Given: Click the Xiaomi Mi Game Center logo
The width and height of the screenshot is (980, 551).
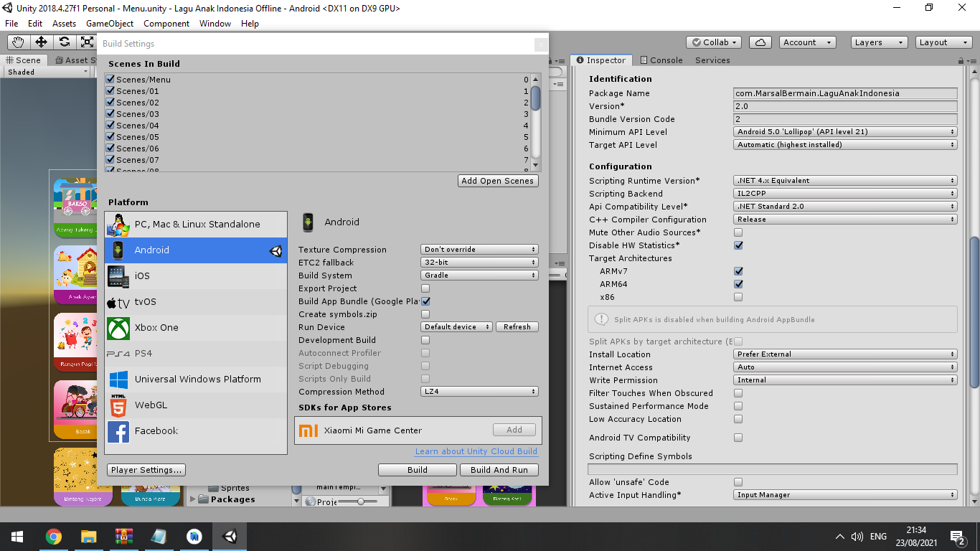Looking at the screenshot, I should [308, 430].
